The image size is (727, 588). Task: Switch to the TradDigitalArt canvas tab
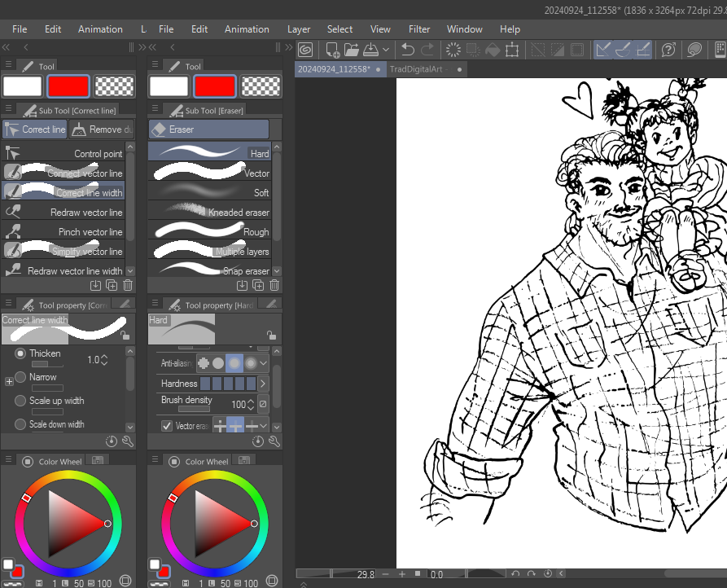[x=416, y=69]
